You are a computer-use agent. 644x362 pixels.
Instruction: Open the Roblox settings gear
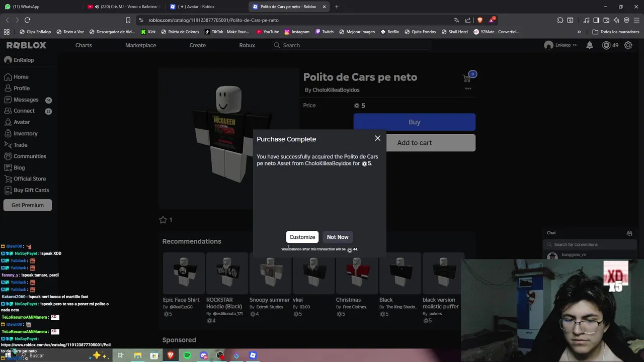[628, 45]
